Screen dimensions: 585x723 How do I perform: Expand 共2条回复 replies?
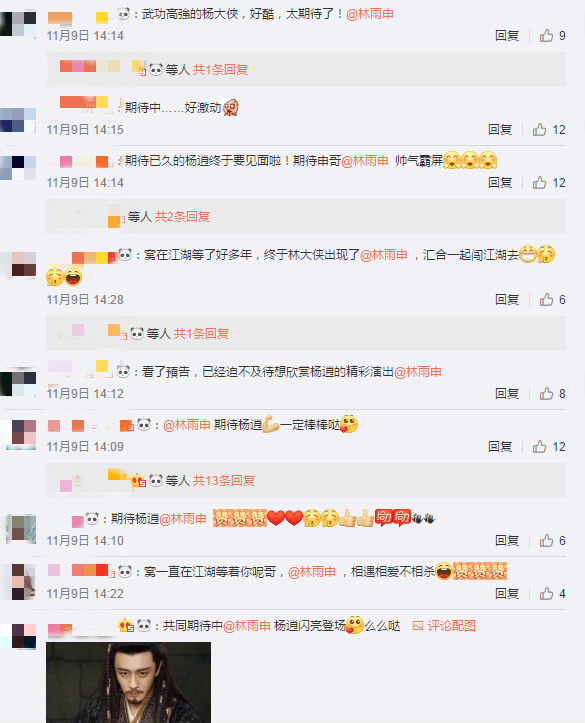pos(182,216)
